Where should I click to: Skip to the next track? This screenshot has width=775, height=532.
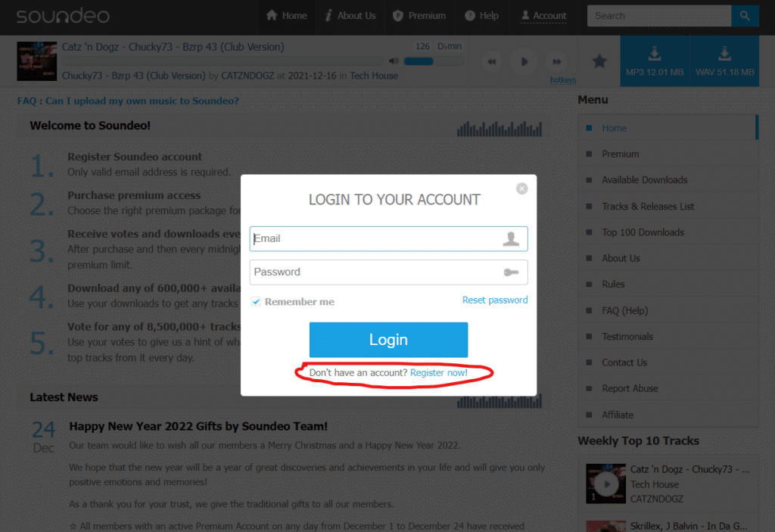click(x=556, y=62)
